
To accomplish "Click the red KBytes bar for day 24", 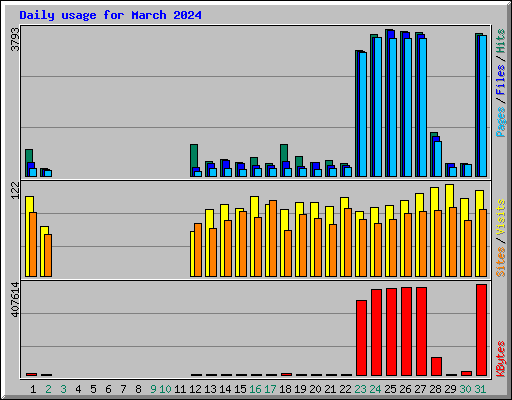I will (x=376, y=333).
